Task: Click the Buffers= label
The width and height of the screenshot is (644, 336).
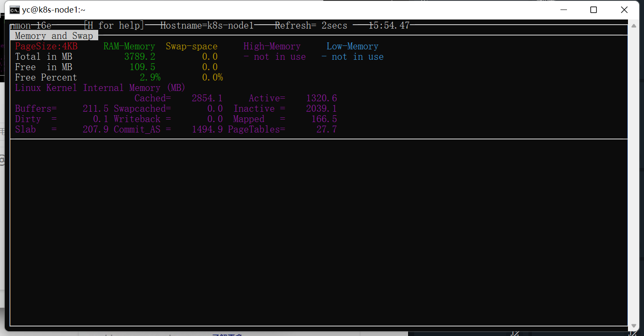Action: point(35,109)
